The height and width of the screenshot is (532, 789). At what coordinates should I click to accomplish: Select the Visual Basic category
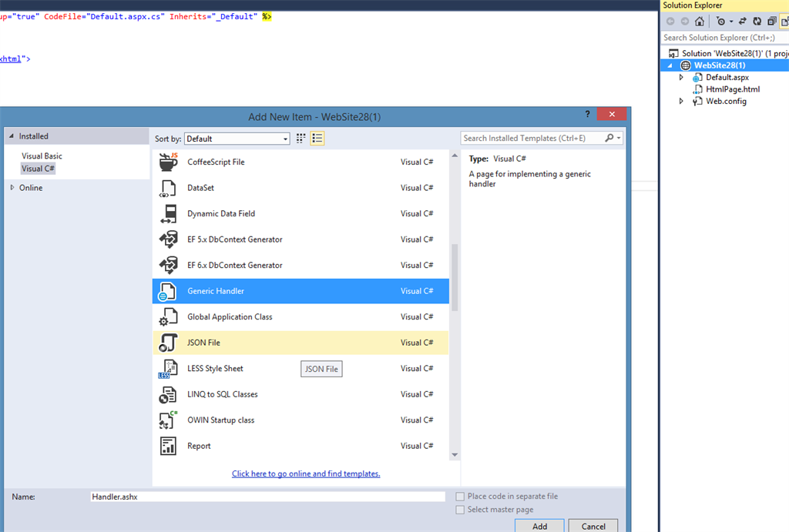click(x=42, y=156)
